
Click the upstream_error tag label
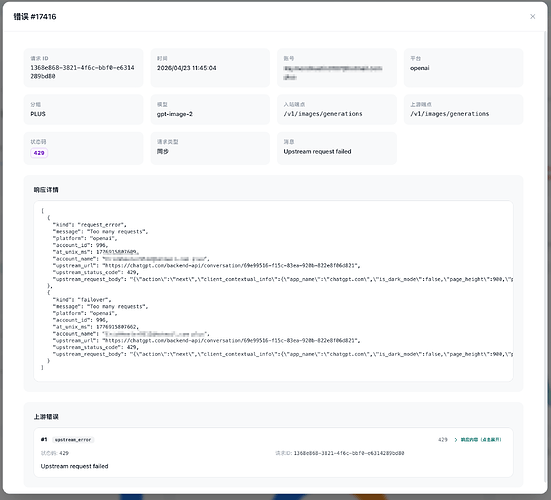click(73, 440)
